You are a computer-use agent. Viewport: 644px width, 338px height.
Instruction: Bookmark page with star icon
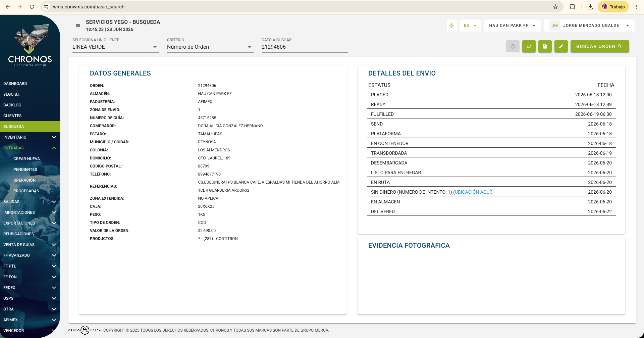(x=555, y=7)
